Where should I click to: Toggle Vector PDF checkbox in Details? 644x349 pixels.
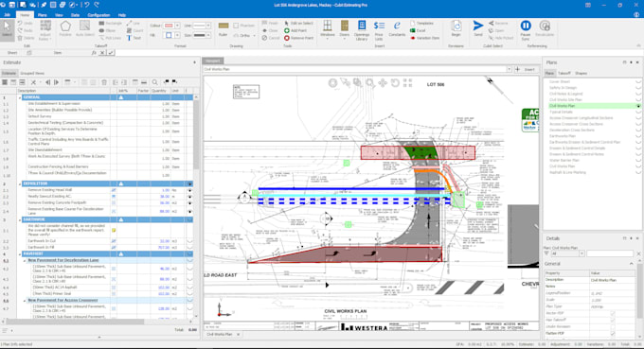pyautogui.click(x=613, y=313)
